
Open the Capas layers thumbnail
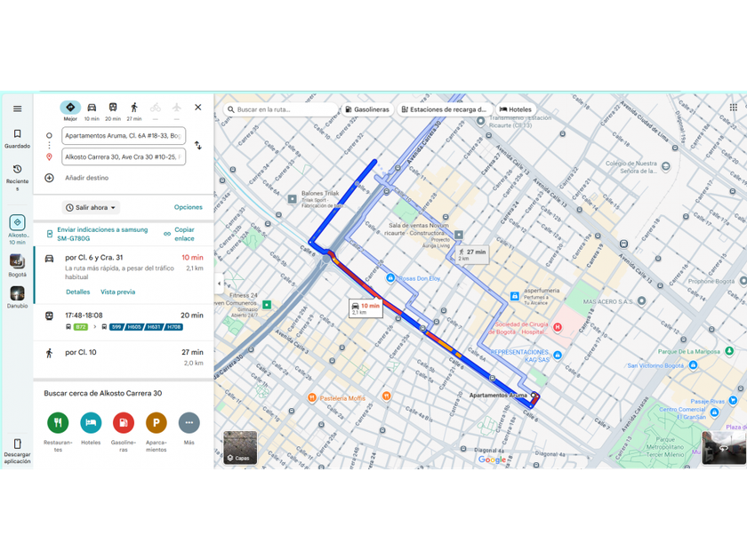pos(240,448)
